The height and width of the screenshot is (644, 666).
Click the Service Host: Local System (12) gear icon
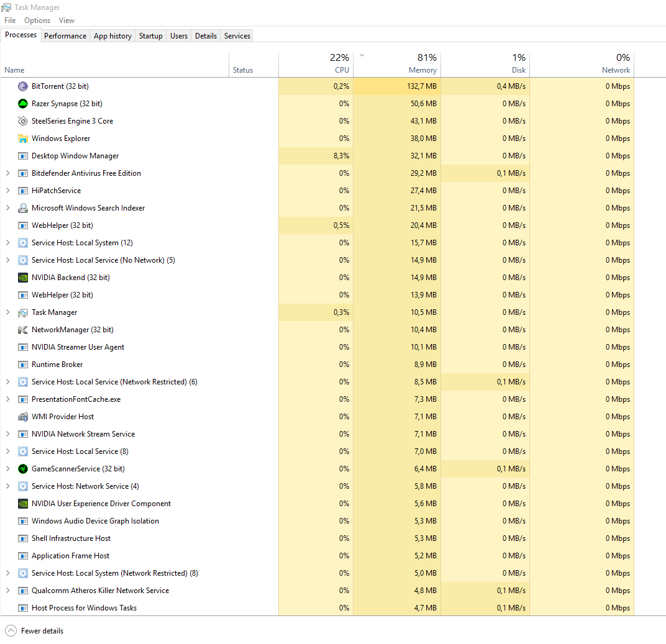[23, 243]
